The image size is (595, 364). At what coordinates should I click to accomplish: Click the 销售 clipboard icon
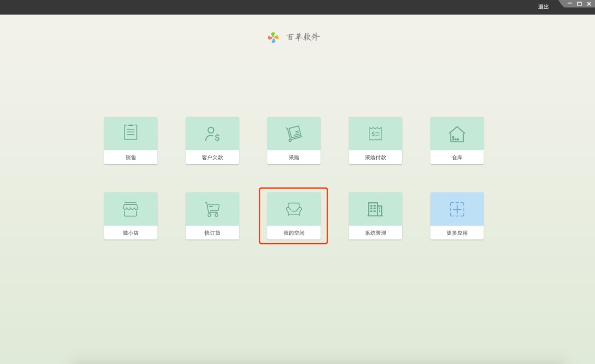click(x=130, y=132)
